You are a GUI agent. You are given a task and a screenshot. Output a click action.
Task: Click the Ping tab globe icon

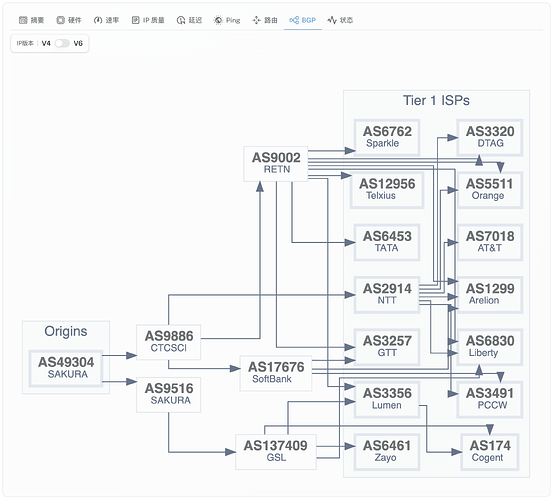tap(218, 20)
